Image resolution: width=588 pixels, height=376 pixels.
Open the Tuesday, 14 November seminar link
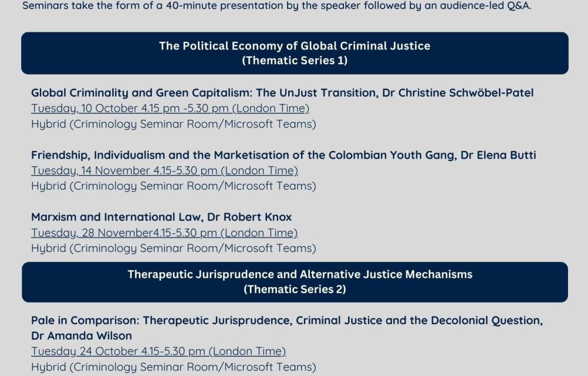coord(164,170)
